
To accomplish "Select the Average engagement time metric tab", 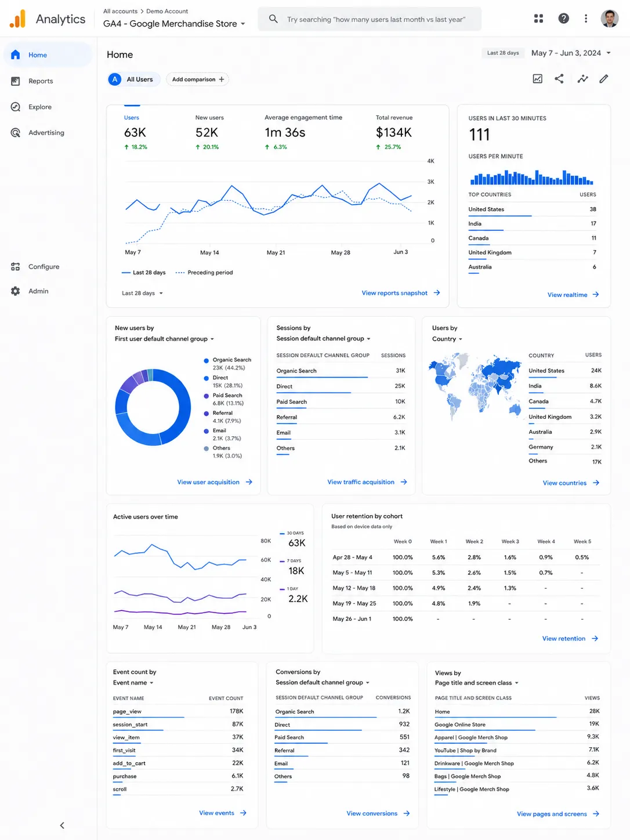I will coord(303,133).
